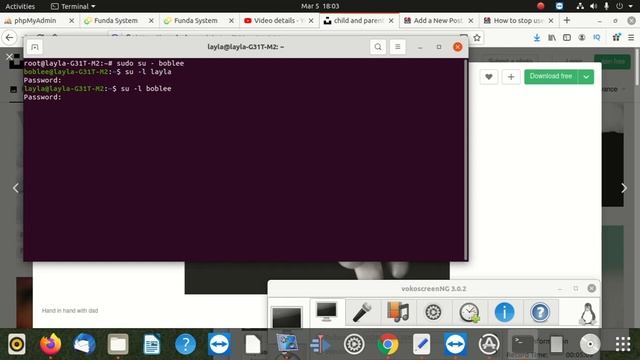The image size is (640, 360).
Task: Open first TeamViewer dock icon
Action: point(219,344)
